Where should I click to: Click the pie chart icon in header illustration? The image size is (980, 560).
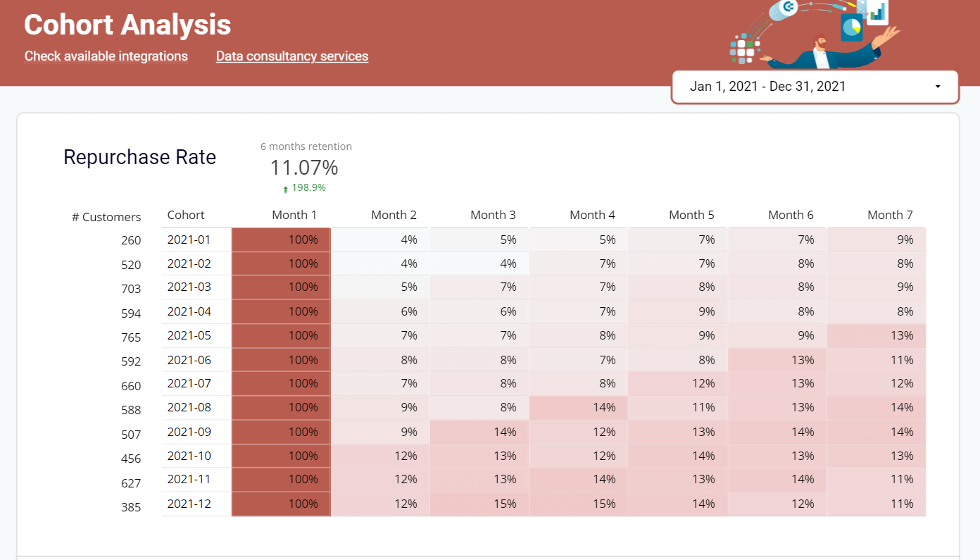tap(852, 28)
